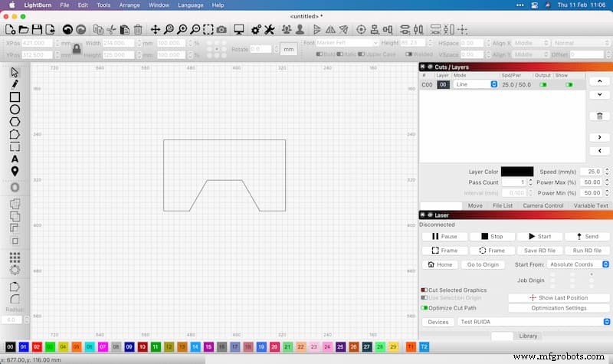Screen dimensions: 613x364
Task: Click the Layer Color black swatch
Action: (x=516, y=171)
